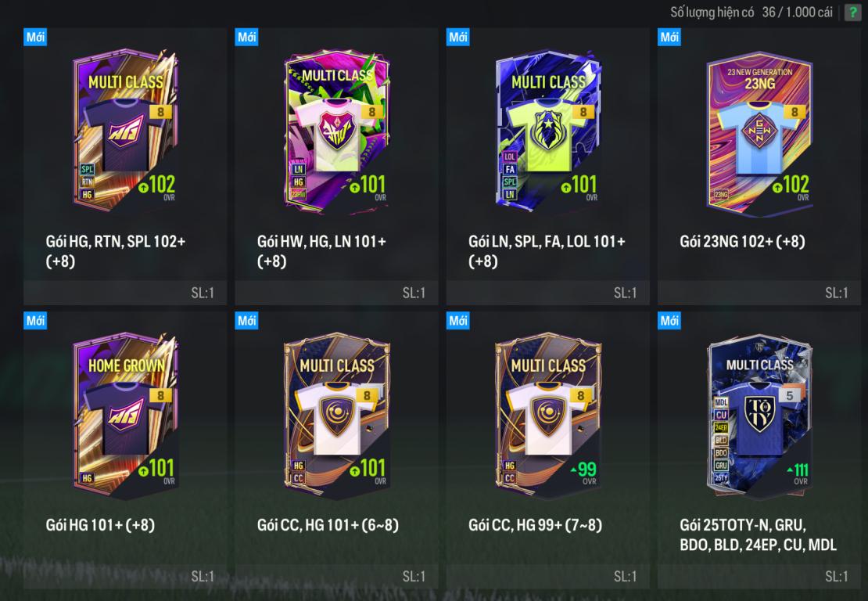
Task: Click the Mới badge on 23NG pack
Action: click(x=669, y=37)
